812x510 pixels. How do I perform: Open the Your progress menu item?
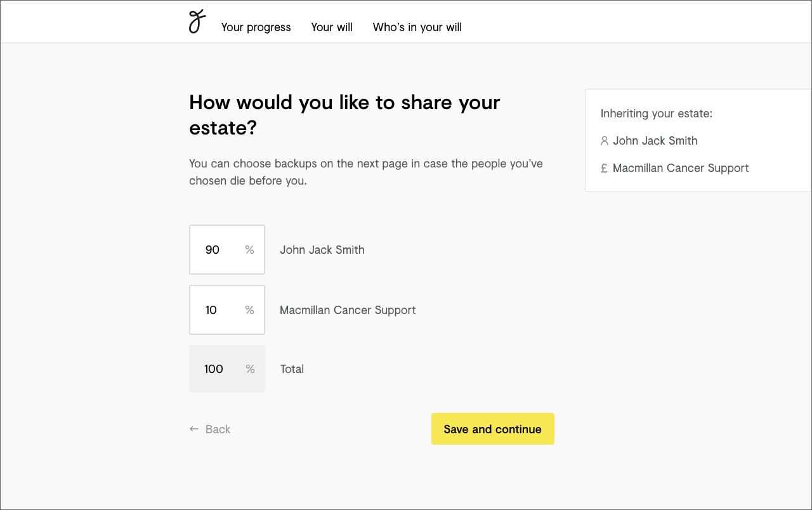click(x=256, y=27)
